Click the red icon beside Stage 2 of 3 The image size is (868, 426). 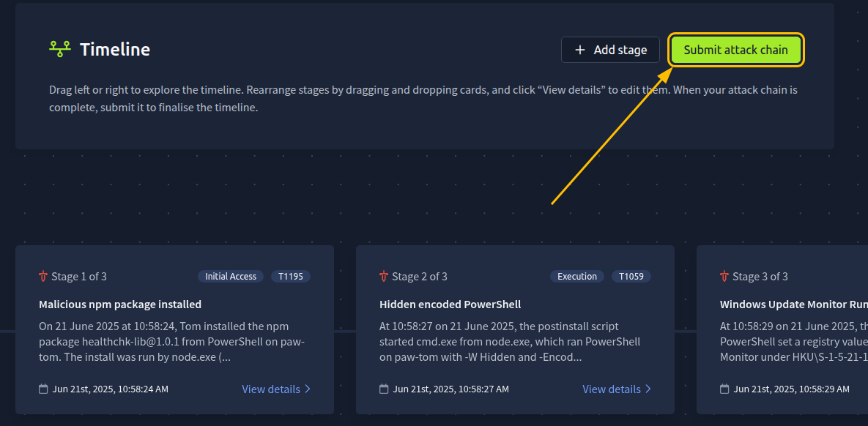tap(384, 276)
